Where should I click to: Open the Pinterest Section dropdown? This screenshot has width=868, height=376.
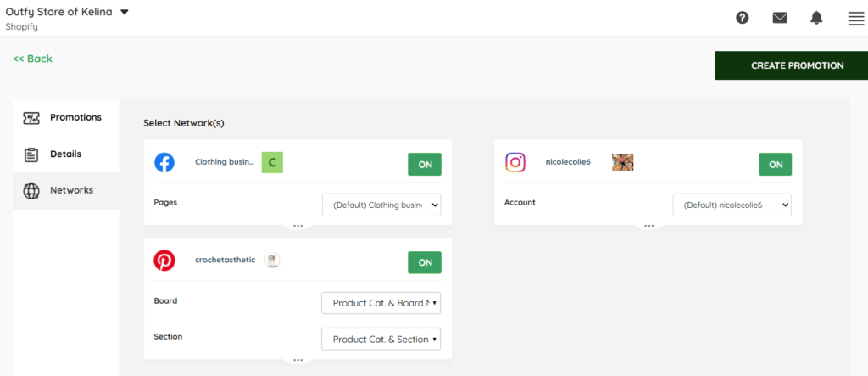(381, 340)
